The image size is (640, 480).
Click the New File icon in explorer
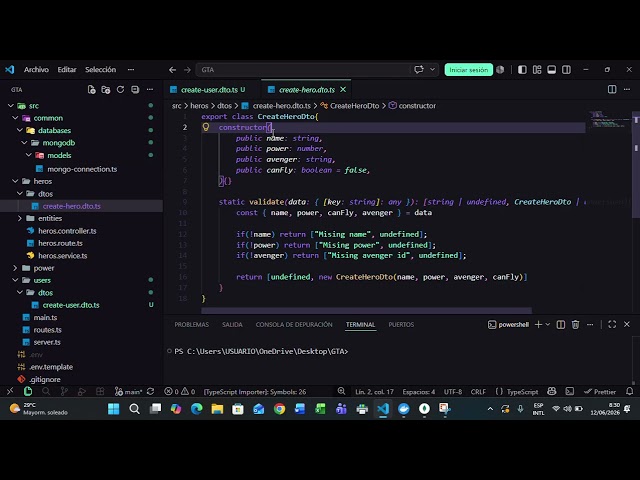click(91, 90)
